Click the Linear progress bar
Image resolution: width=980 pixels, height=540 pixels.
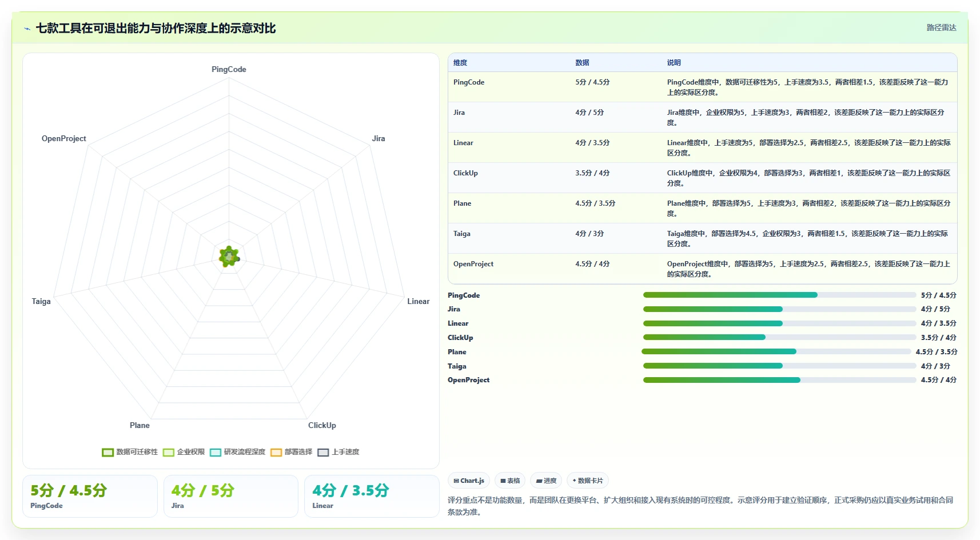click(x=779, y=323)
